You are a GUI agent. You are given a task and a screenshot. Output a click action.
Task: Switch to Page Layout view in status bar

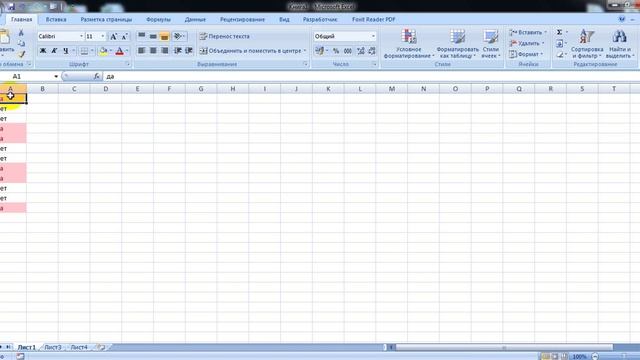coord(555,356)
